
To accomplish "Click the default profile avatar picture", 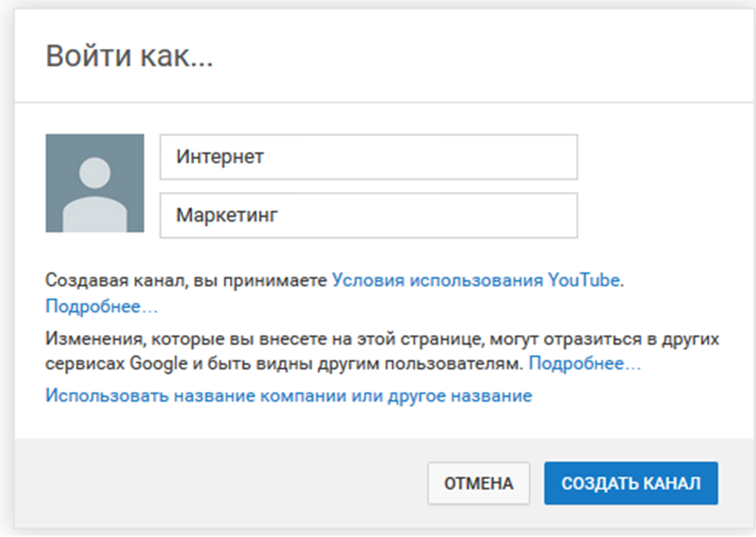I will [94, 183].
